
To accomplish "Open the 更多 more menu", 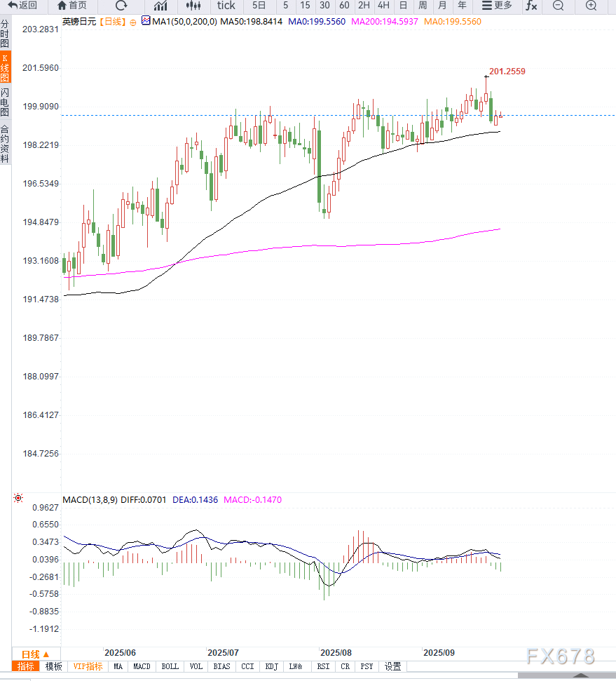I will pyautogui.click(x=496, y=6).
